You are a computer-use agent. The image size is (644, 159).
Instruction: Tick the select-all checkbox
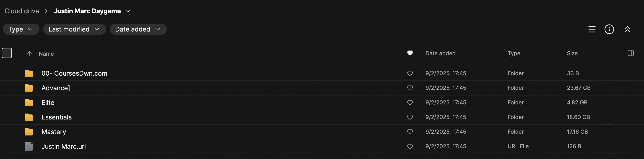click(x=7, y=53)
